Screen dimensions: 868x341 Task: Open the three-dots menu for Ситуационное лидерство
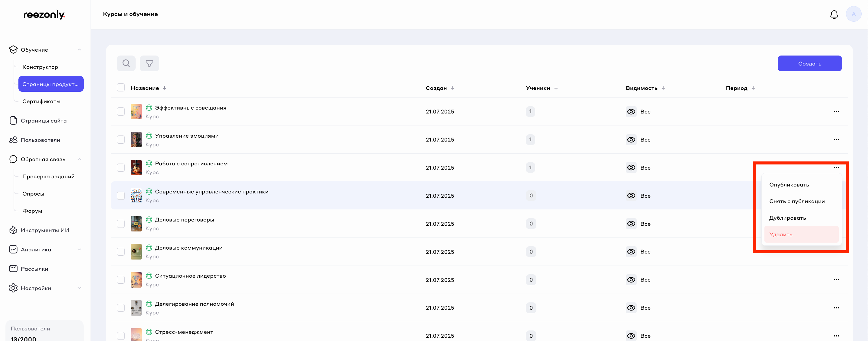click(x=836, y=280)
